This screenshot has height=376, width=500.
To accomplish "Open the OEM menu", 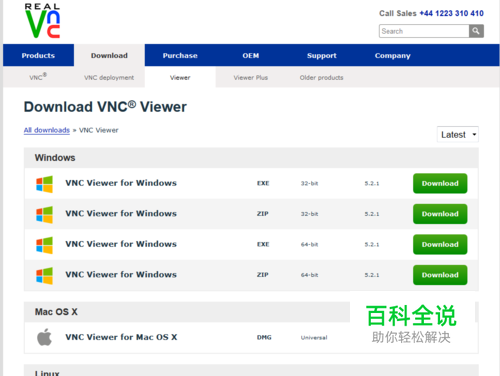I will (x=251, y=55).
